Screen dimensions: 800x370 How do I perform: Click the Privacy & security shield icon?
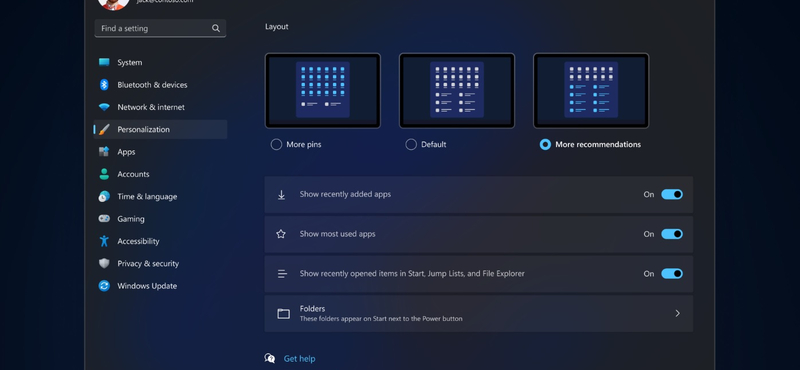click(104, 263)
